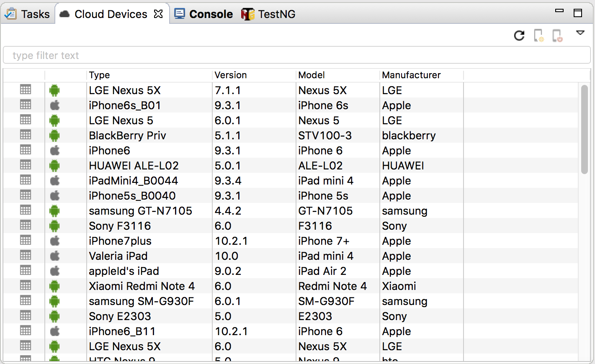Screen dimensions: 595x364
Task: Click the grid icon for the appleId's iPad row
Action: click(26, 270)
